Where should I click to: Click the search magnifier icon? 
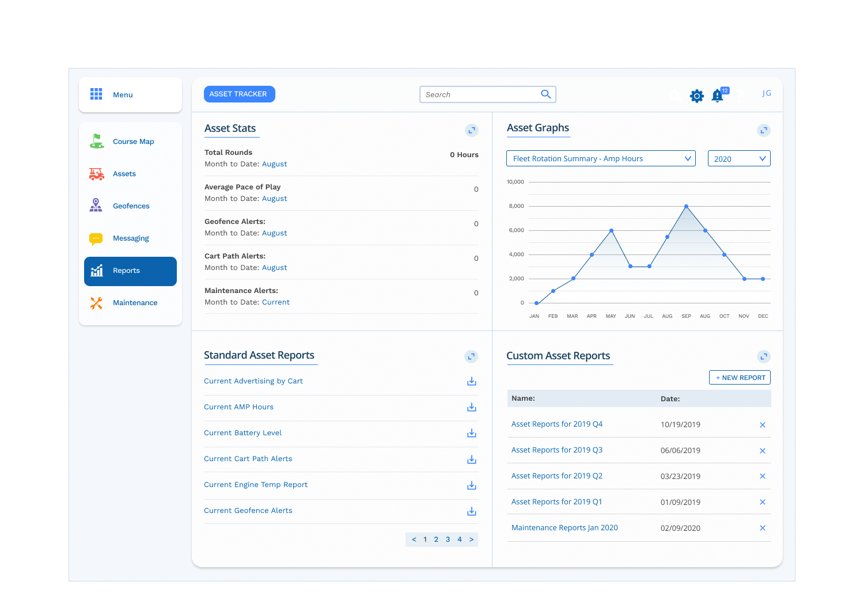point(545,94)
